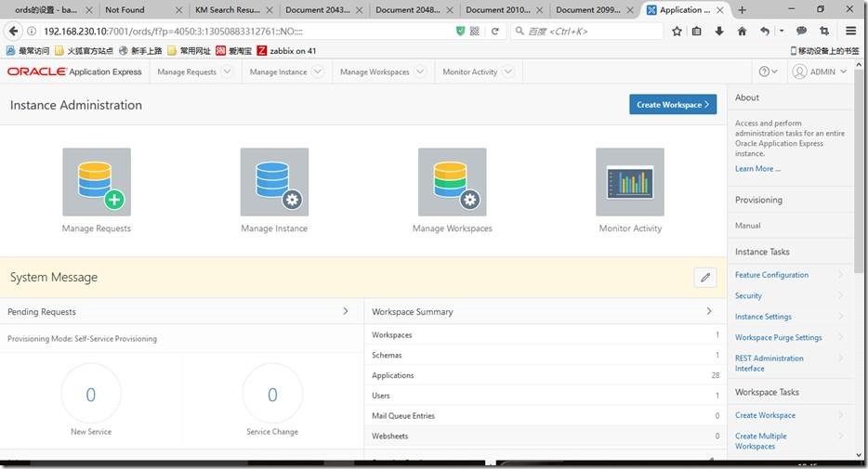Go to browser home icon
868x469 pixels.
[x=742, y=31]
